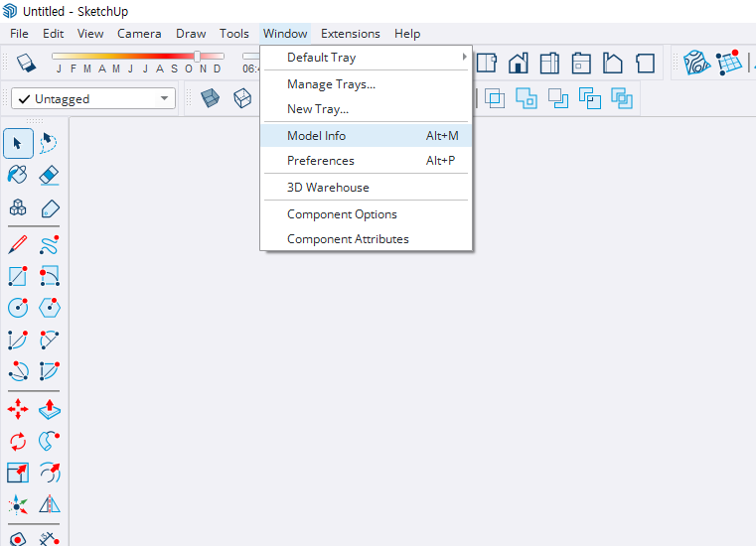Click the standard view icon left of house
Screen dimensions: 756x546
[487, 64]
